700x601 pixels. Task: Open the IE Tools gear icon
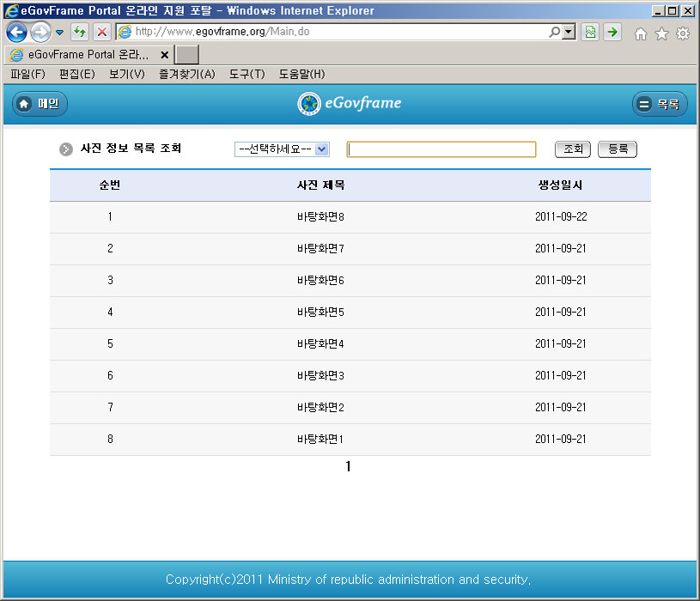pyautogui.click(x=683, y=33)
